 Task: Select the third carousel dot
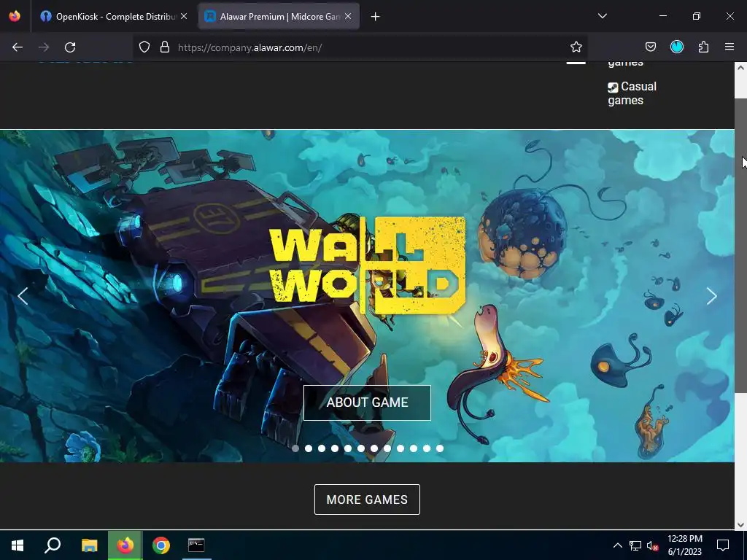click(x=322, y=448)
